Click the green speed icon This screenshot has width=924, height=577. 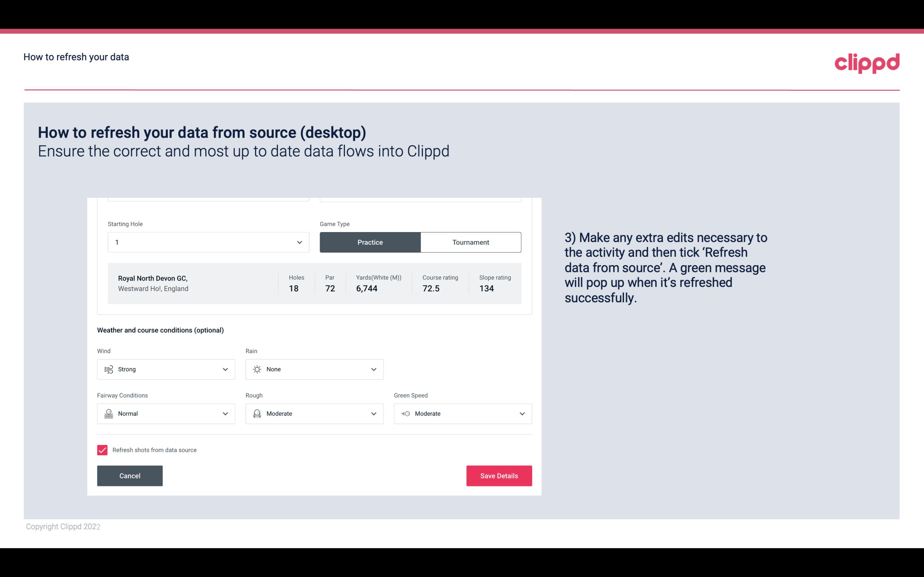point(405,414)
